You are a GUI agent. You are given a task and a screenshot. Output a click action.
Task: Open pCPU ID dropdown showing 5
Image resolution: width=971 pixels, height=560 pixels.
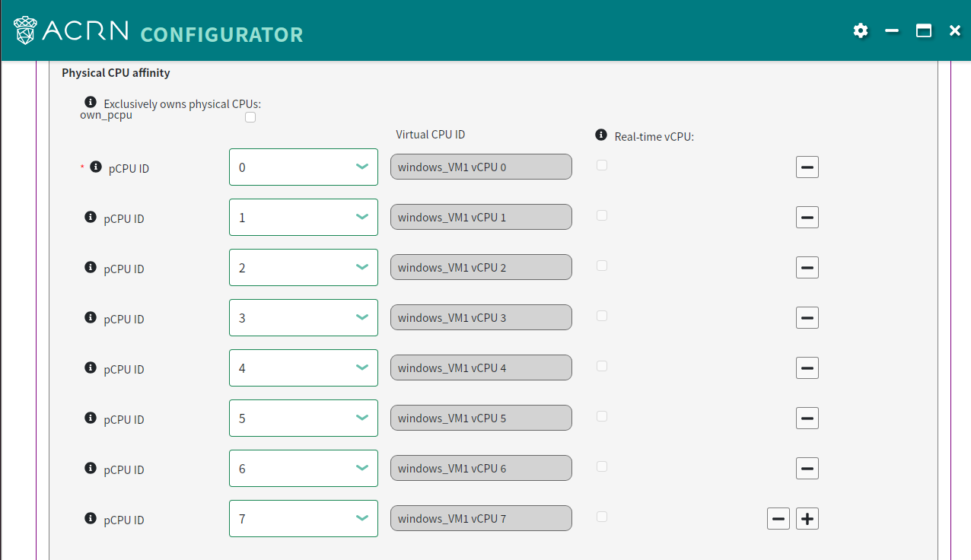click(304, 418)
